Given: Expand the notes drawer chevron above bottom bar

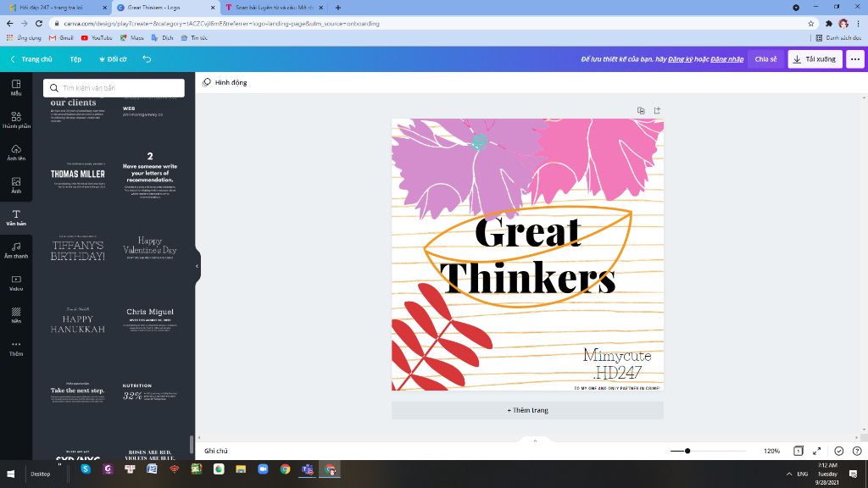Looking at the screenshot, I should [x=535, y=441].
